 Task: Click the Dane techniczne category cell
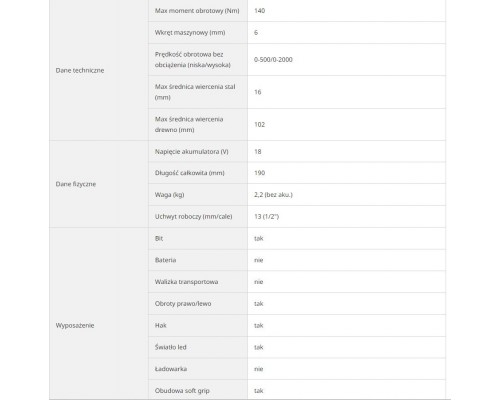click(99, 70)
